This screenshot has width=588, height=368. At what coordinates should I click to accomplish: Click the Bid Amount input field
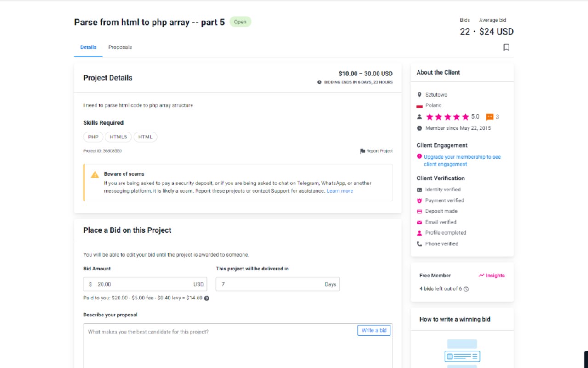[x=142, y=284]
